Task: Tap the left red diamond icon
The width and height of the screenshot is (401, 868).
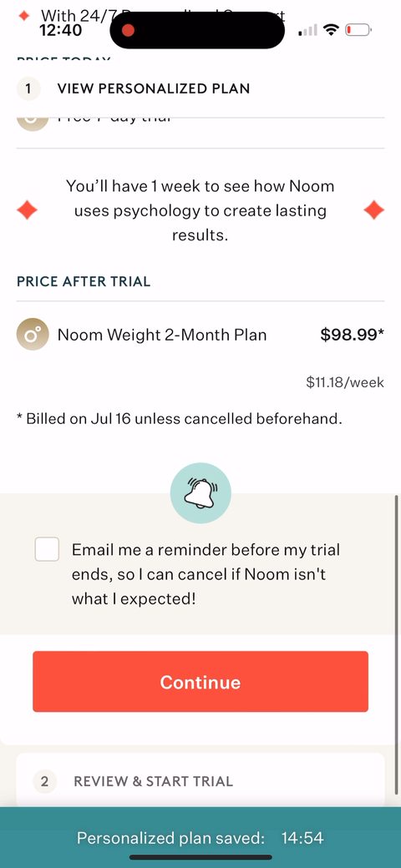Action: click(27, 210)
